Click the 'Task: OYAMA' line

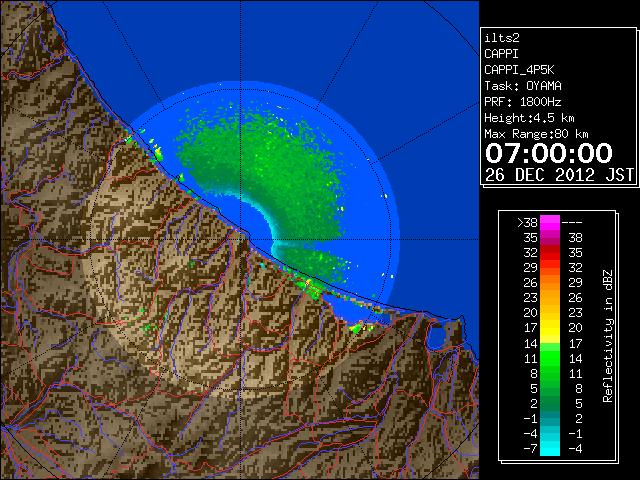coord(523,86)
